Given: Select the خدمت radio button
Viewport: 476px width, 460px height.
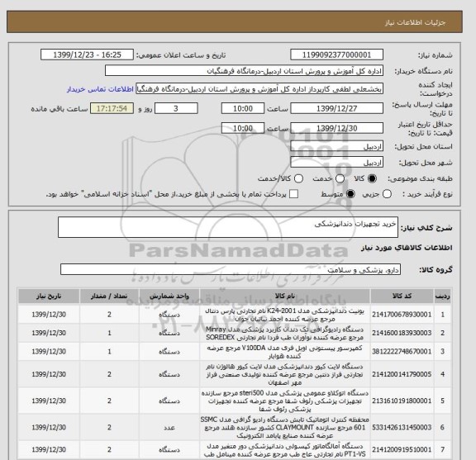Looking at the screenshot, I should [x=340, y=178].
